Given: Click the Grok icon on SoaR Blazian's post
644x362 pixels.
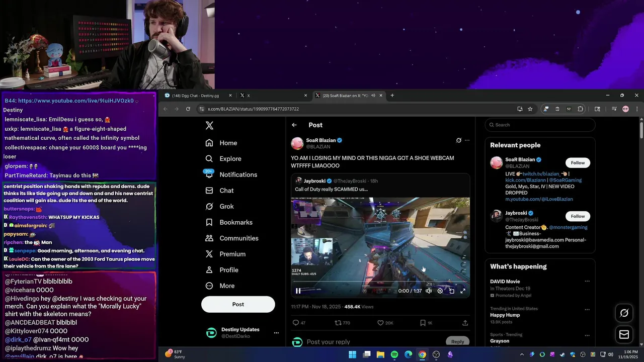Looking at the screenshot, I should click(x=458, y=140).
